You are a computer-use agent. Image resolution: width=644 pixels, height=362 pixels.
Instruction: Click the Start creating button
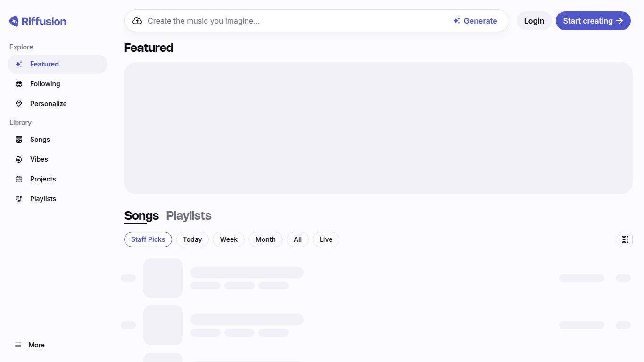(x=593, y=21)
